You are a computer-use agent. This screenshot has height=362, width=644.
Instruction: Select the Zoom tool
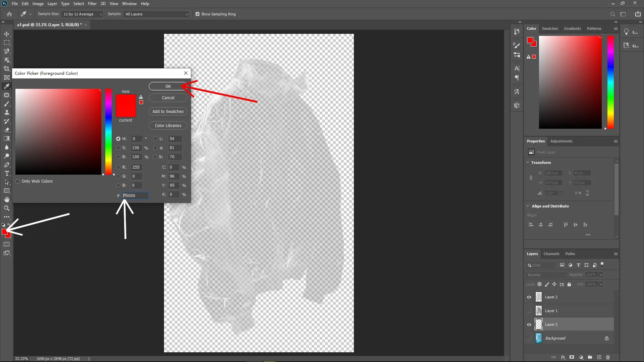coord(7,208)
